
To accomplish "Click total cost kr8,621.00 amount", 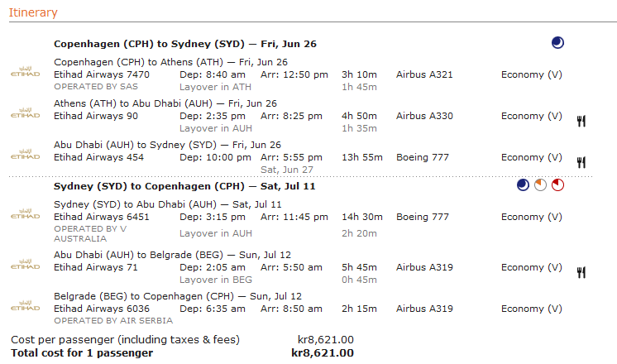I will click(323, 353).
